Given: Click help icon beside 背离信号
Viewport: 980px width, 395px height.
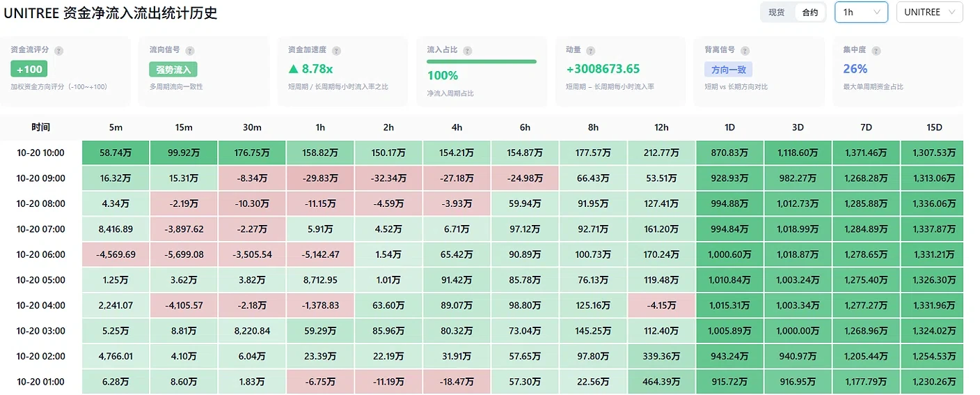Looking at the screenshot, I should pos(746,51).
